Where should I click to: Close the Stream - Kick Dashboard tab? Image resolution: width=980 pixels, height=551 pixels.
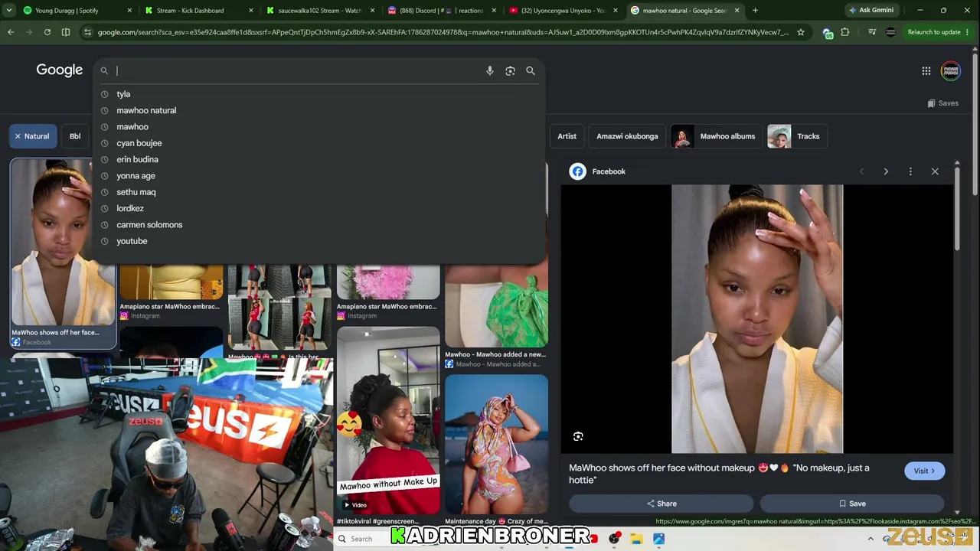click(251, 11)
